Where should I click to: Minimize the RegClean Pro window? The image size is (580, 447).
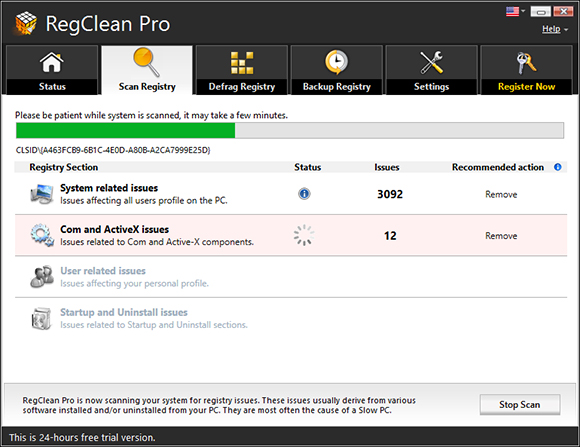(x=540, y=12)
